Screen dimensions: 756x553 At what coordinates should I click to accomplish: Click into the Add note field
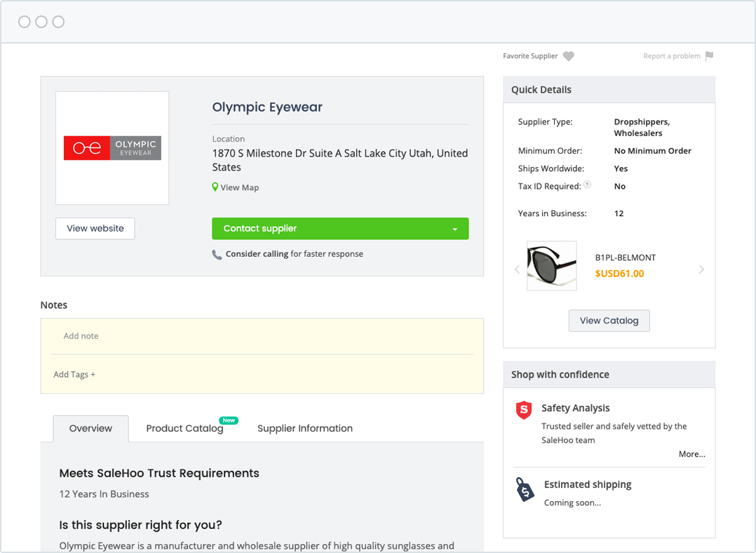[x=262, y=336]
